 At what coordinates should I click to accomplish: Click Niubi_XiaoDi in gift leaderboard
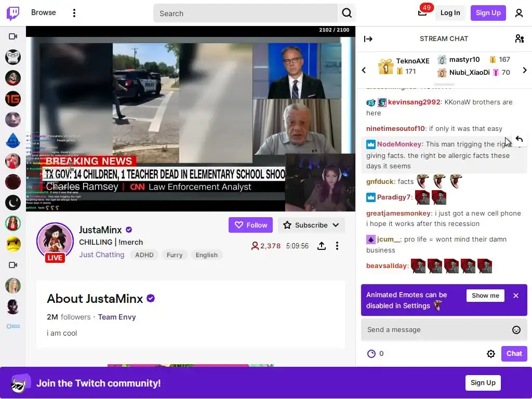click(x=469, y=73)
